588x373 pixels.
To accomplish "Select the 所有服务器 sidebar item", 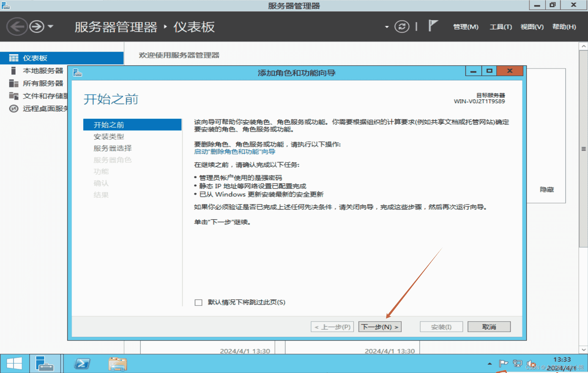I will tap(43, 83).
